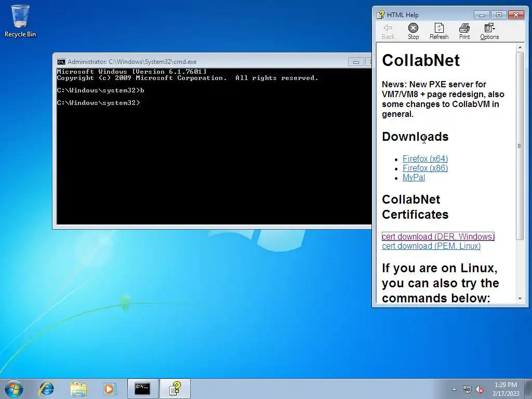Refresh the HTML Help page

point(438,32)
